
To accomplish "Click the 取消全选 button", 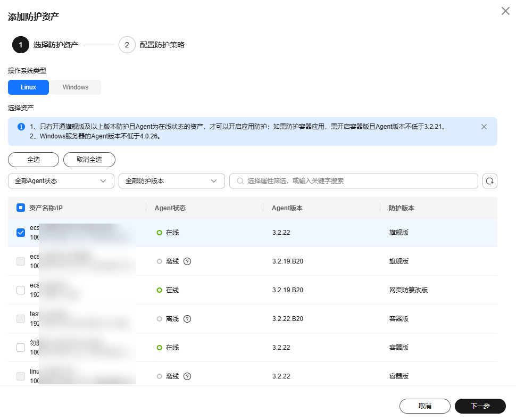I will pyautogui.click(x=89, y=160).
